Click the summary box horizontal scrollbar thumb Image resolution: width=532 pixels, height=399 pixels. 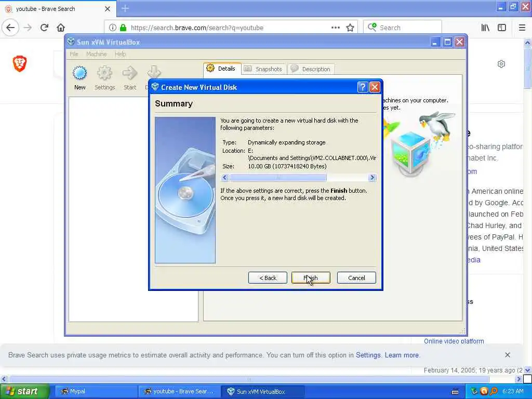tap(278, 178)
